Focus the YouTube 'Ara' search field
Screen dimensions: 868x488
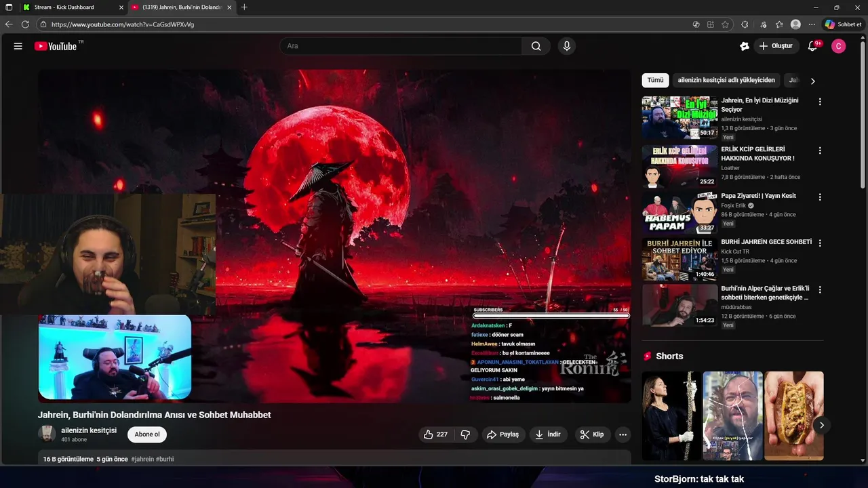[401, 46]
